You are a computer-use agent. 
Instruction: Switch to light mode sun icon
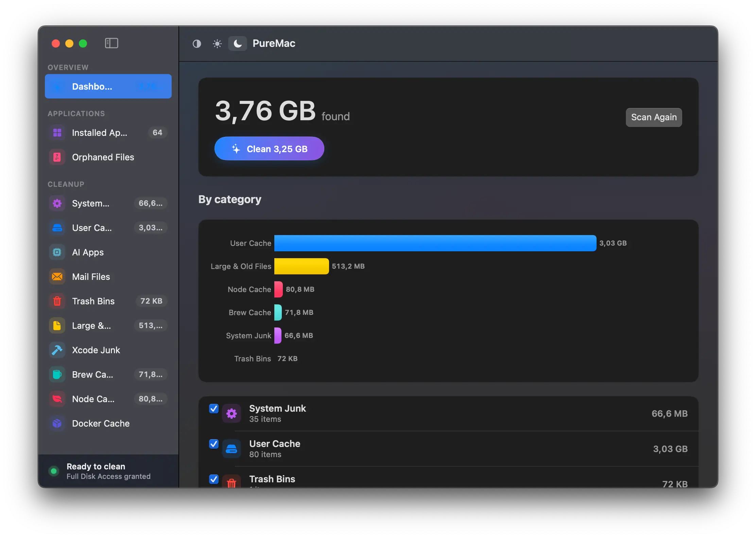pyautogui.click(x=217, y=43)
